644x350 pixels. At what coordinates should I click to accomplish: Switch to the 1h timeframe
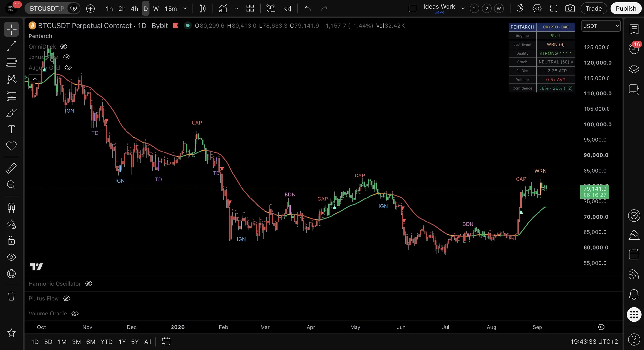point(109,8)
